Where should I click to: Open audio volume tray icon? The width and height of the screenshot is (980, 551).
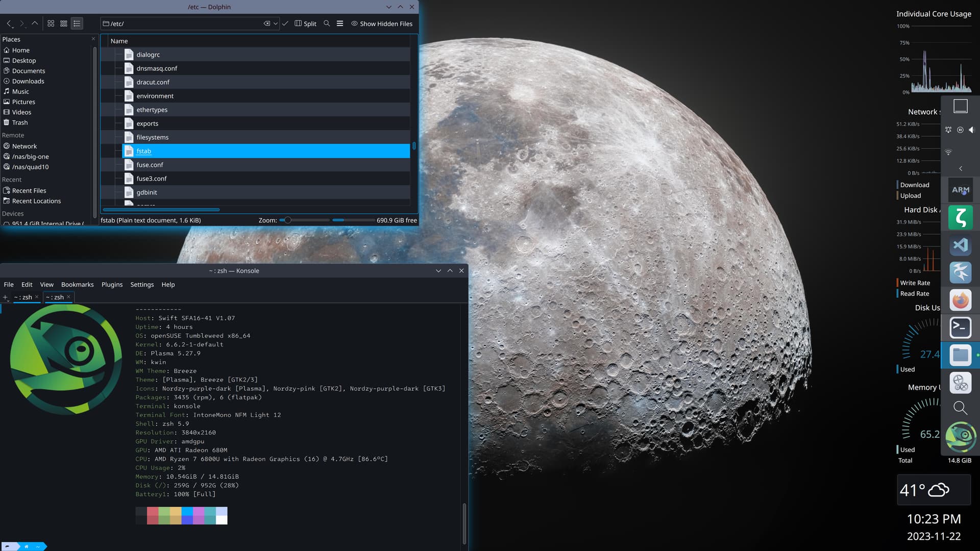pos(972,130)
